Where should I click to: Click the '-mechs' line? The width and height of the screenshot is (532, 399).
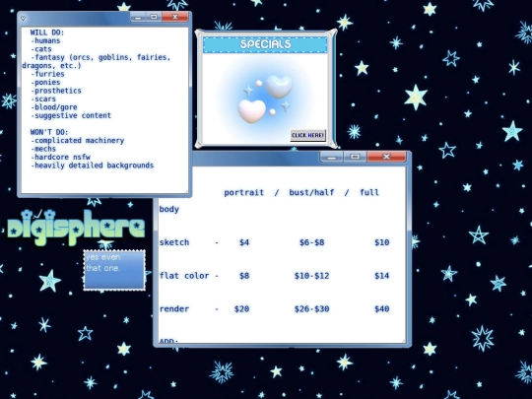pos(43,149)
